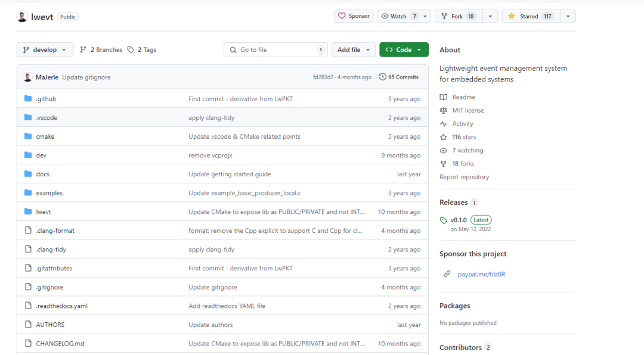Viewport: 644px width, 355px height.
Task: Open the Watch notification options arrow
Action: pyautogui.click(x=425, y=16)
